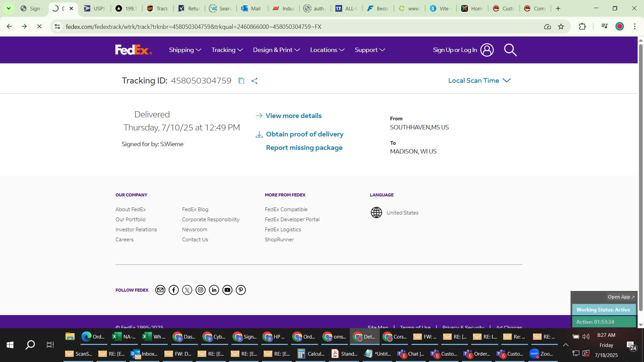The height and width of the screenshot is (362, 644).
Task: Open FedEx email follow icon
Action: click(x=160, y=290)
